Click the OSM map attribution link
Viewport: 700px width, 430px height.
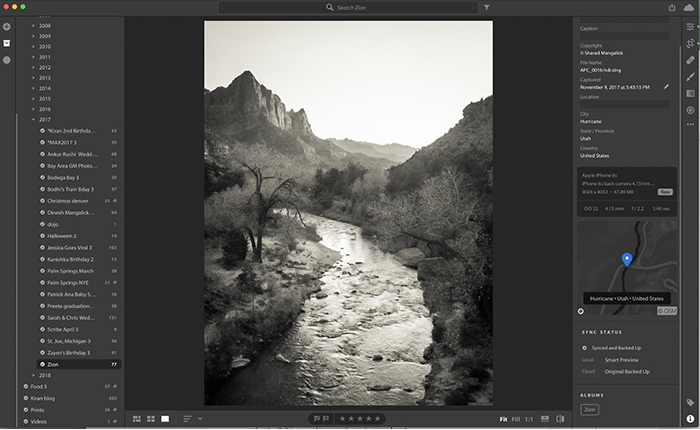tap(667, 311)
